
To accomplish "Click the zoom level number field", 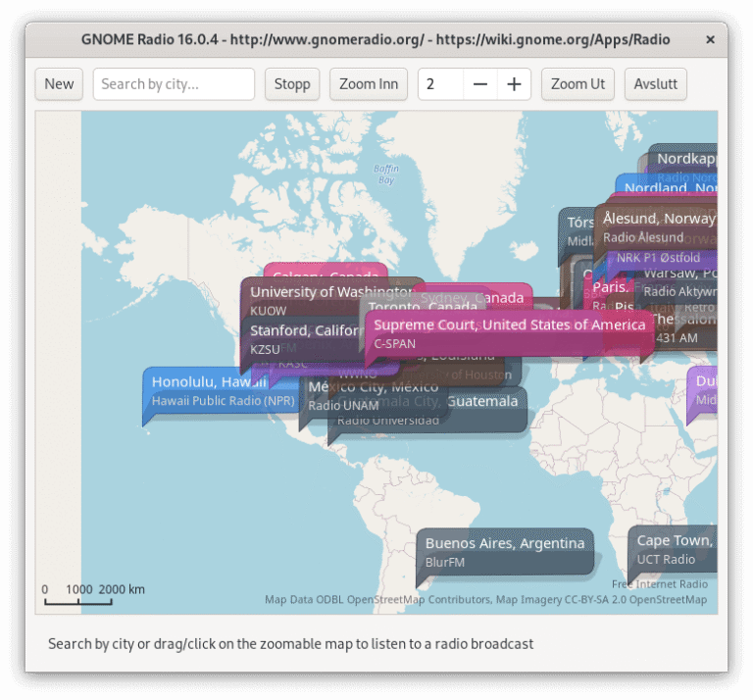I will point(440,84).
